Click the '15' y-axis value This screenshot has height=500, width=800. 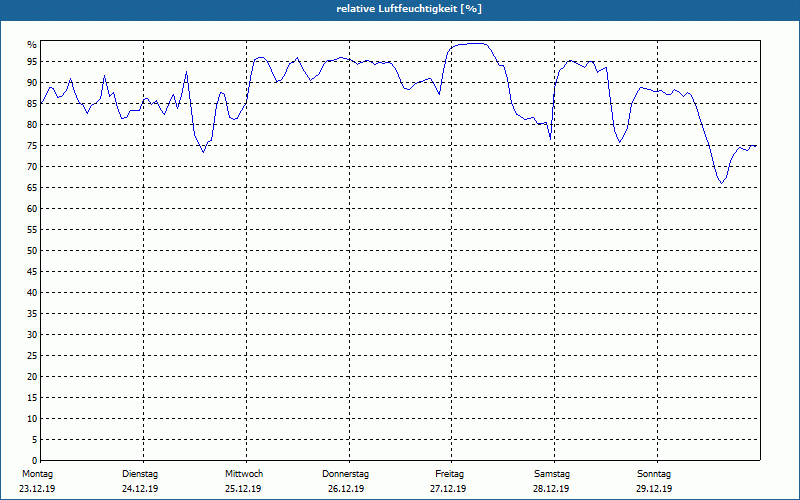(32, 397)
